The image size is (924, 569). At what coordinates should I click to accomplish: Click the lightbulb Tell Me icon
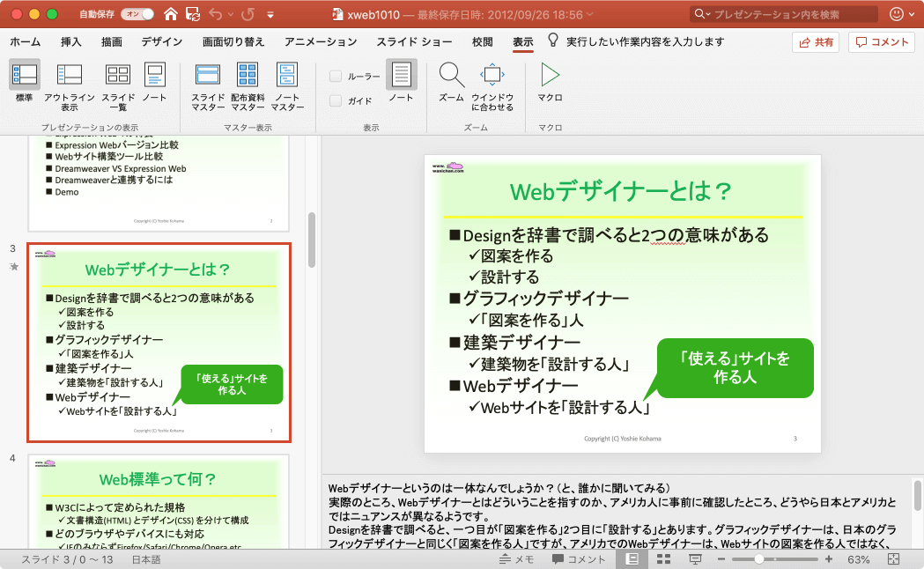[553, 40]
